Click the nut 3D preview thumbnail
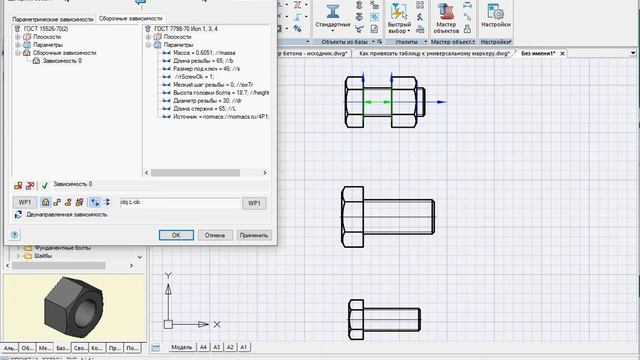Screen dimensions: 640x360 [x=74, y=308]
